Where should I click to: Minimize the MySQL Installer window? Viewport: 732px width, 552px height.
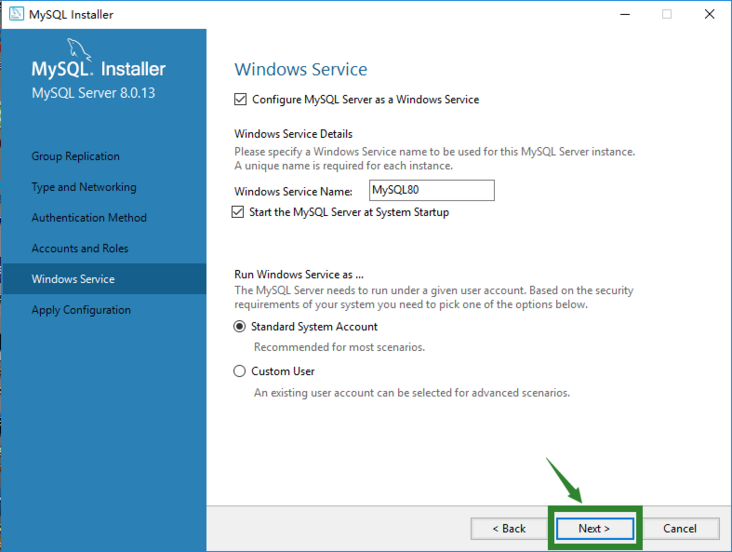pyautogui.click(x=625, y=14)
